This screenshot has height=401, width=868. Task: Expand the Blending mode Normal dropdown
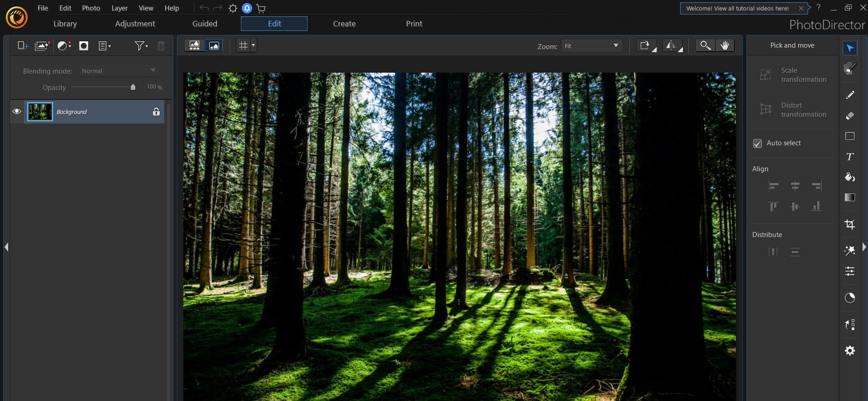pos(119,71)
